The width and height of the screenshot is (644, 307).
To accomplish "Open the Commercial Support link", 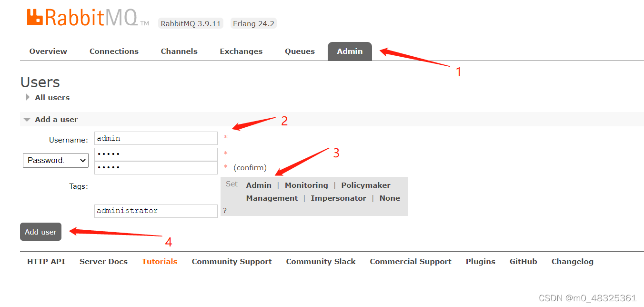I will [x=411, y=261].
